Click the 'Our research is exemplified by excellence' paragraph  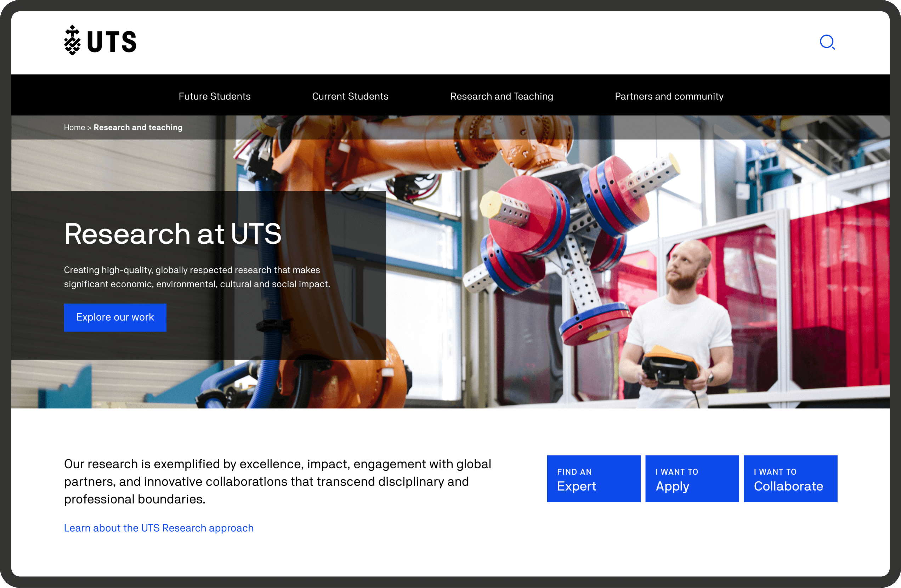pyautogui.click(x=278, y=481)
